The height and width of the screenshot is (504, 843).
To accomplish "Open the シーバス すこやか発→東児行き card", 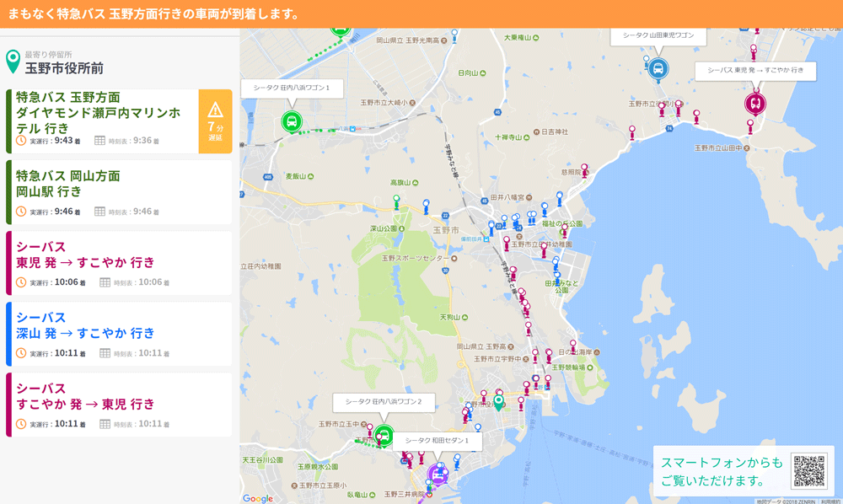I will click(x=119, y=405).
